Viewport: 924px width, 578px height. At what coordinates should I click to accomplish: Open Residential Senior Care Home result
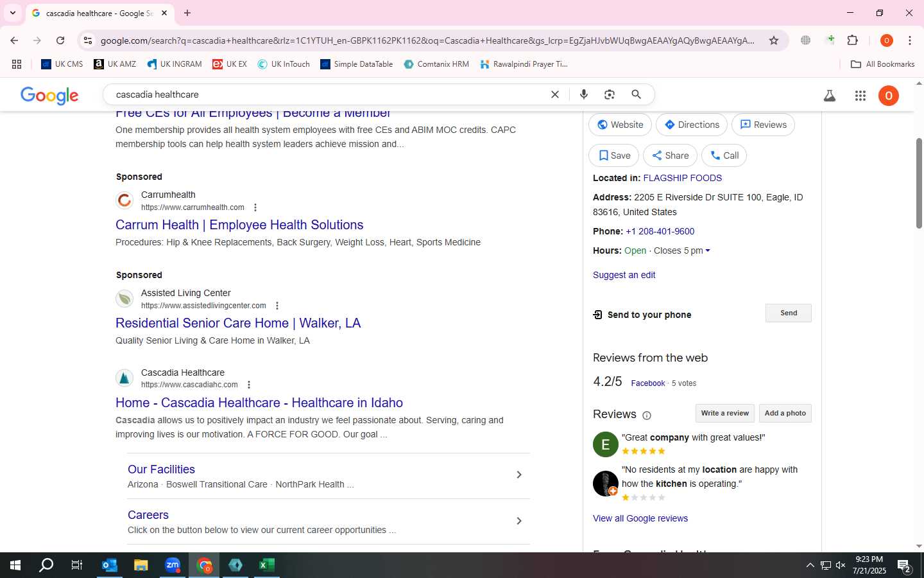pyautogui.click(x=238, y=323)
